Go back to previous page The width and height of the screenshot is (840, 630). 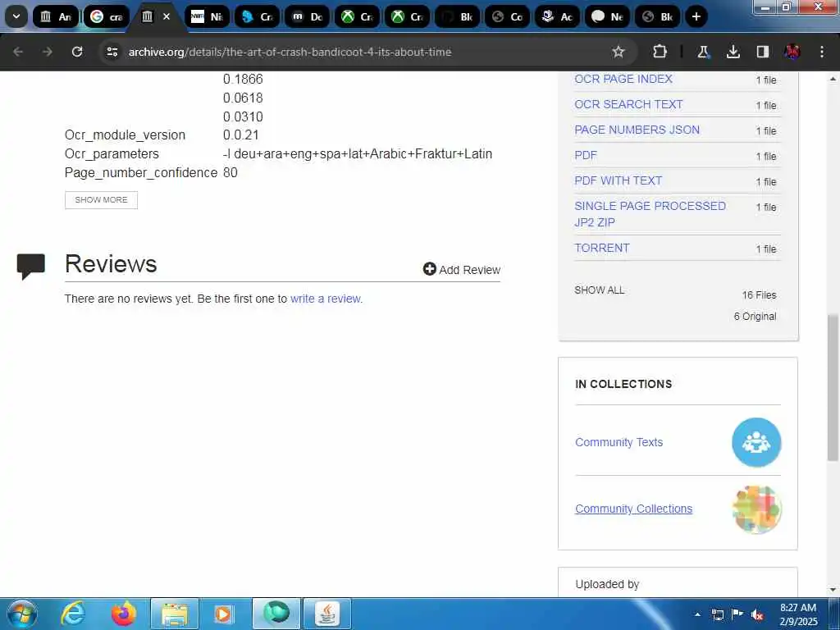pyautogui.click(x=18, y=52)
